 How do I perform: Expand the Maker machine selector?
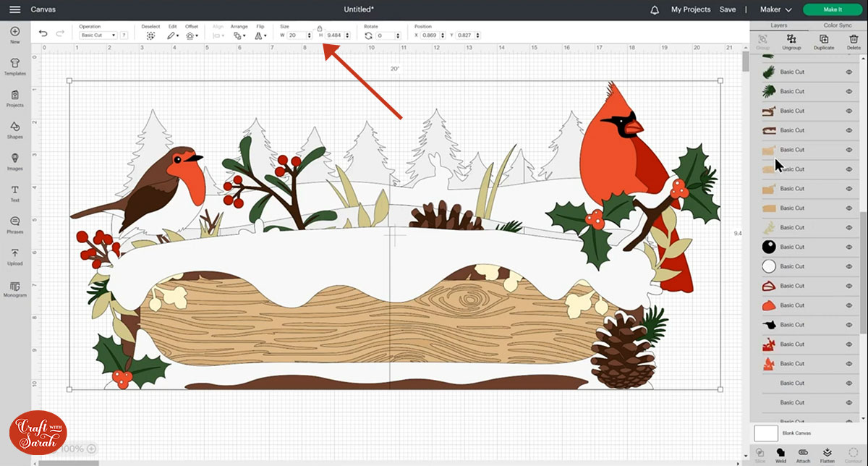coord(775,9)
